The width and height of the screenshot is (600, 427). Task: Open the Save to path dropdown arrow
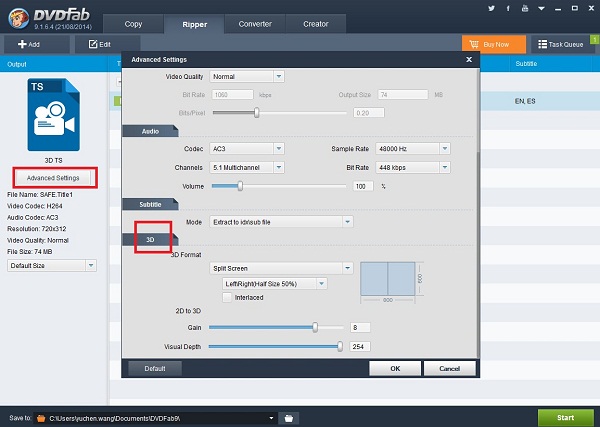click(271, 418)
